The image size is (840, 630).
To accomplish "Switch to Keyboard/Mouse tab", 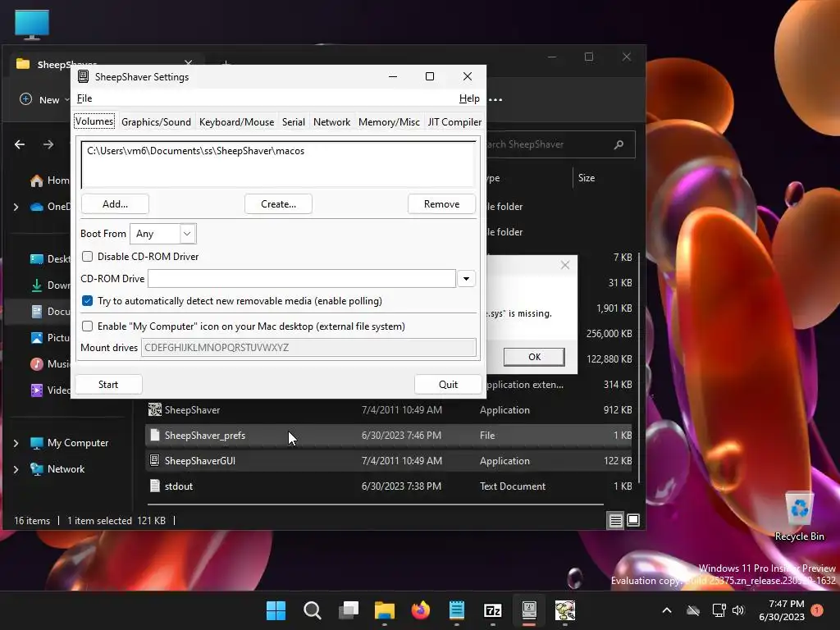I will click(236, 122).
